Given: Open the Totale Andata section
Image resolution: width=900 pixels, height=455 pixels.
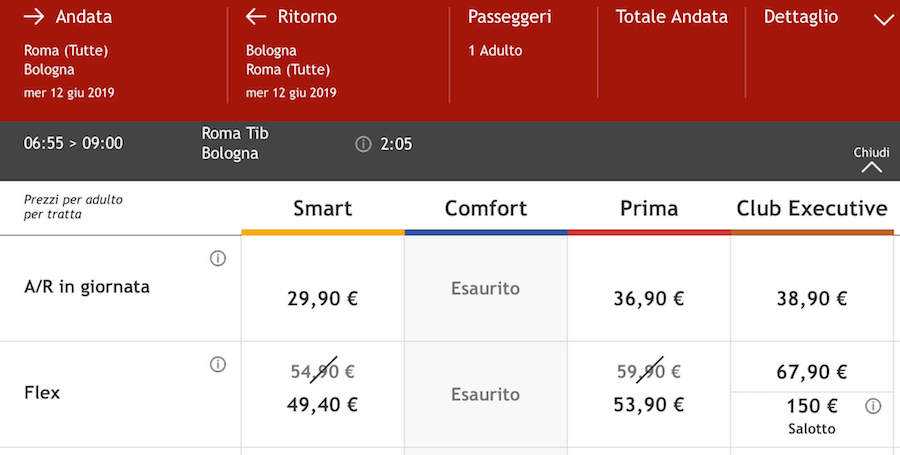Looking at the screenshot, I should [671, 17].
